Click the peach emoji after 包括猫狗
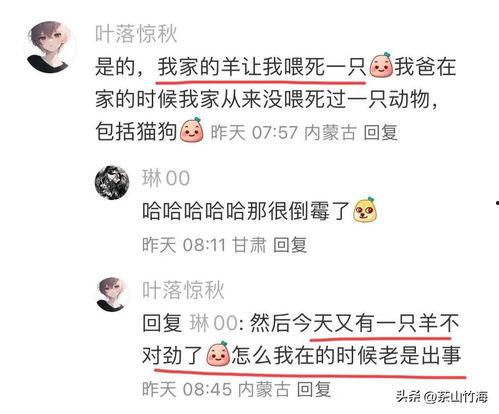The width and height of the screenshot is (499, 414). tap(192, 130)
